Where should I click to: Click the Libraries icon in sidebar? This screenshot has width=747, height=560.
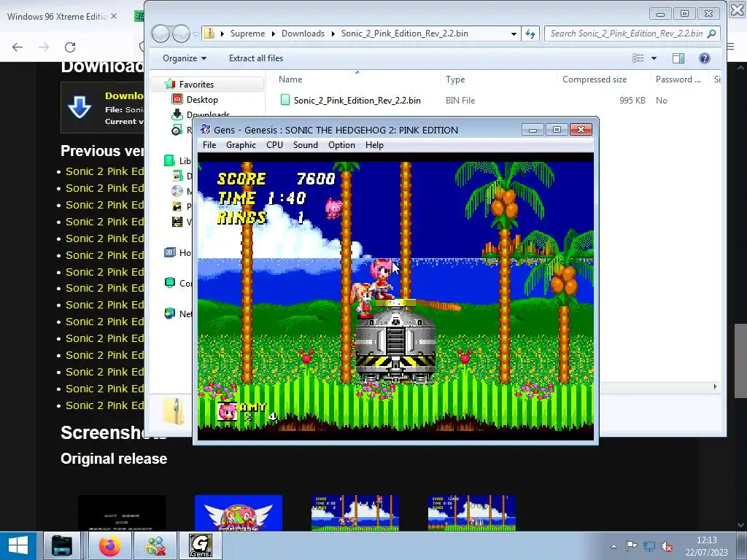169,160
